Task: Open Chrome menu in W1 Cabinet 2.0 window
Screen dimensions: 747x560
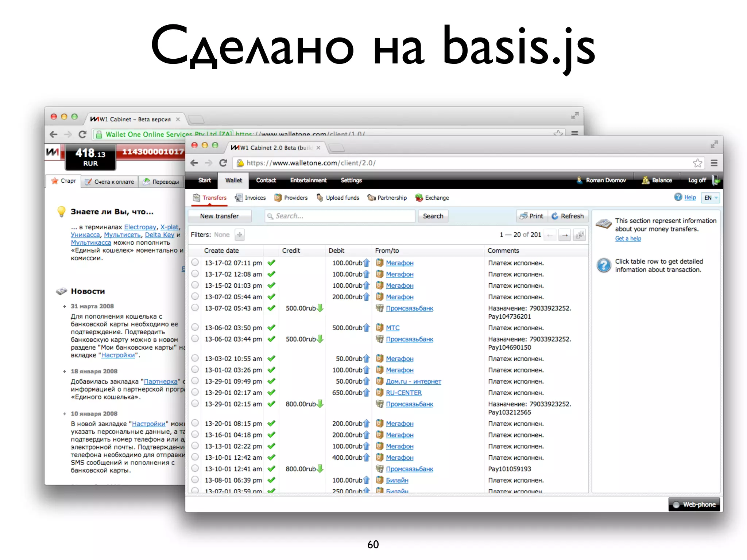Action: click(x=714, y=163)
